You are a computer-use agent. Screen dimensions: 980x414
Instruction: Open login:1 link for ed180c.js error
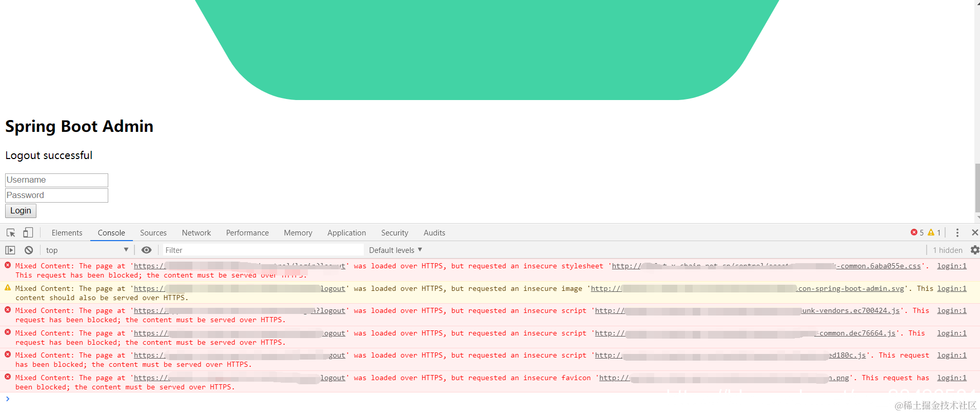click(952, 356)
